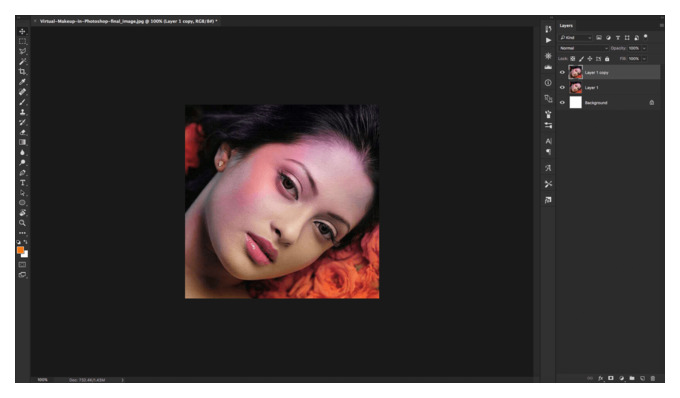Screen dimensions: 680x398
Task: Select the Ellipse shape tool
Action: click(x=22, y=203)
